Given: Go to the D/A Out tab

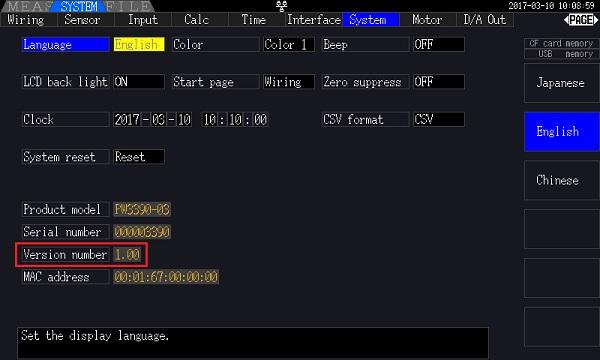Looking at the screenshot, I should tap(484, 20).
